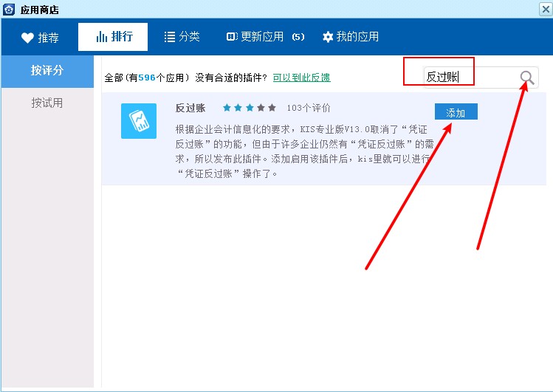Focus the search box containing 反过账
This screenshot has height=392, width=553.
coord(469,78)
